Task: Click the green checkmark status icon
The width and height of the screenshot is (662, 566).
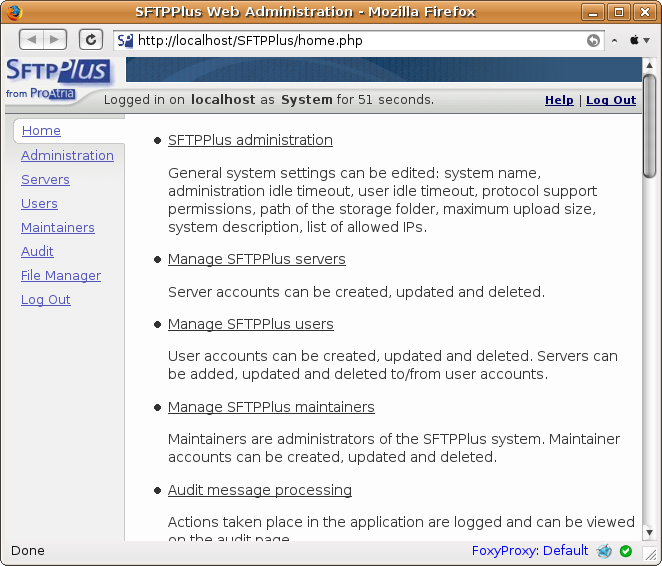Action: tap(626, 550)
